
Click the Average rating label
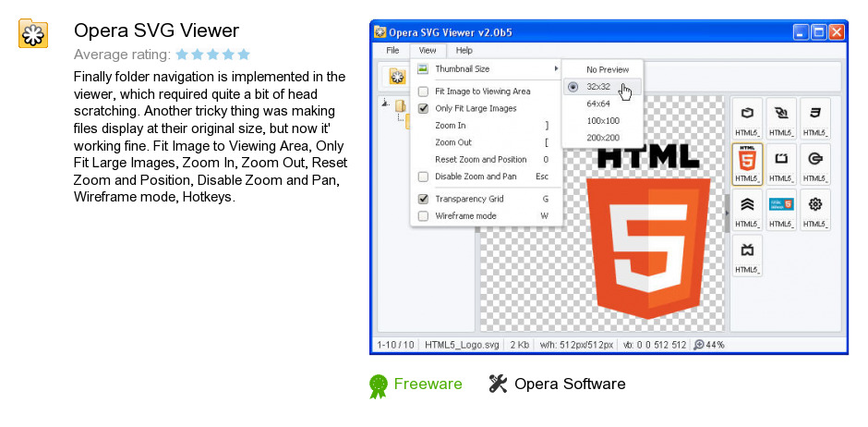[x=122, y=55]
